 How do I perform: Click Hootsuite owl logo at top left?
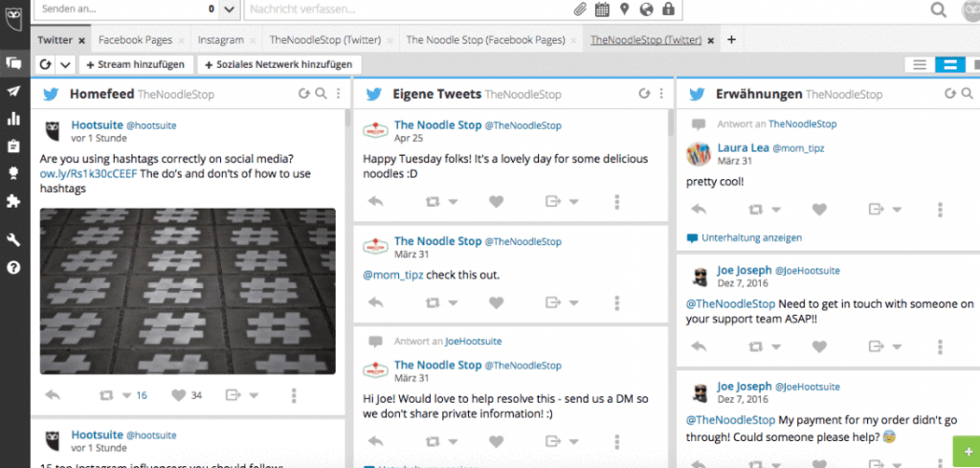(x=13, y=17)
